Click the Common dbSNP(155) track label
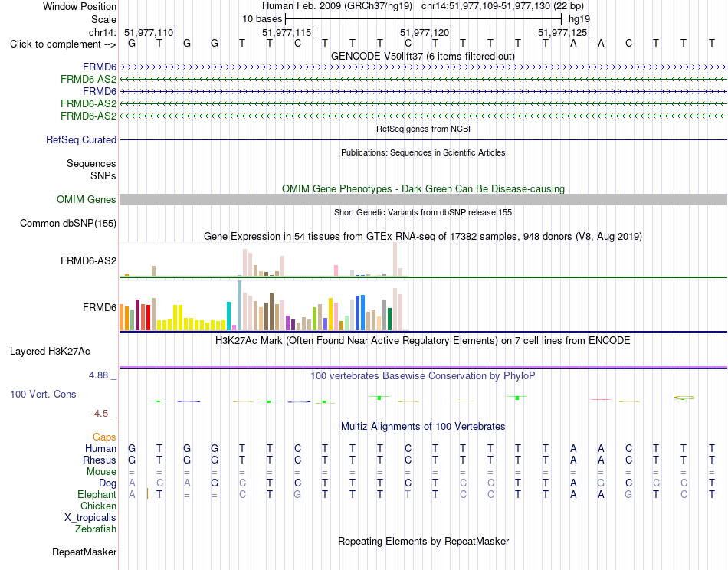728x570 pixels. [x=67, y=223]
